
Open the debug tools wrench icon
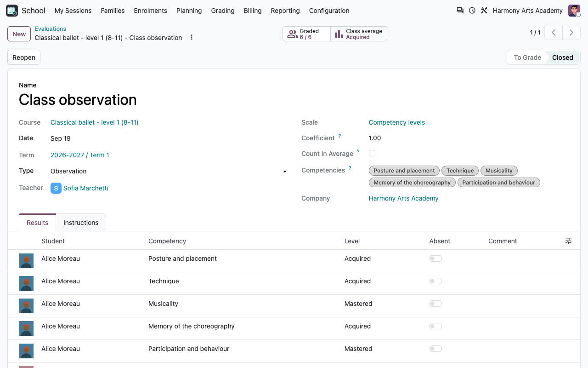pyautogui.click(x=484, y=11)
